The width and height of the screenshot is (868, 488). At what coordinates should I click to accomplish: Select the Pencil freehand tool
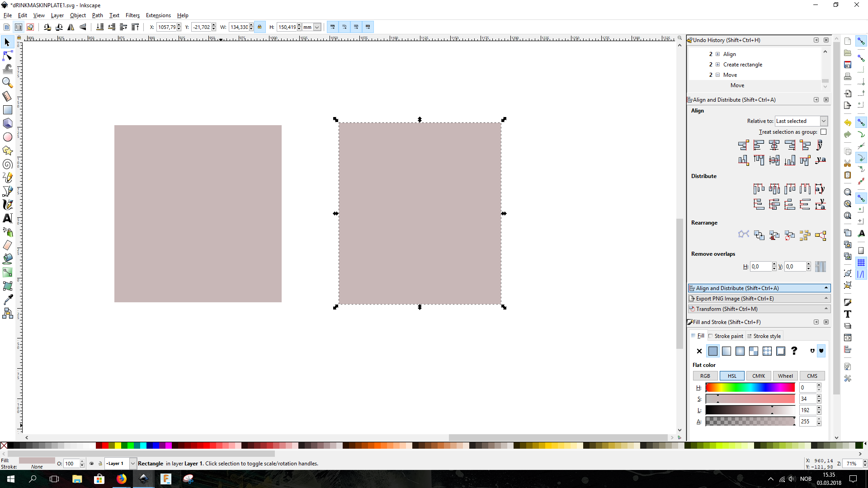coord(7,178)
